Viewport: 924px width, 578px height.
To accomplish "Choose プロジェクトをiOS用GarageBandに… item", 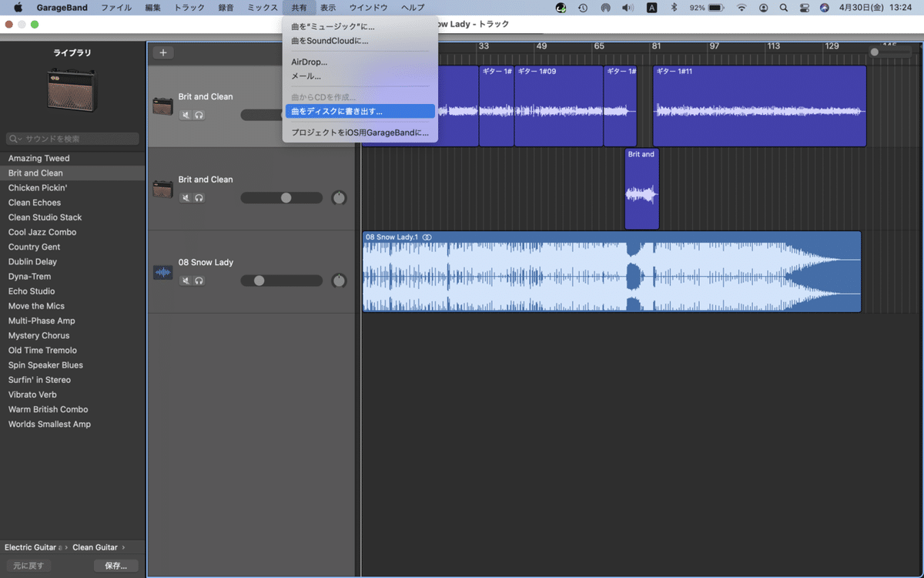I will pos(360,133).
